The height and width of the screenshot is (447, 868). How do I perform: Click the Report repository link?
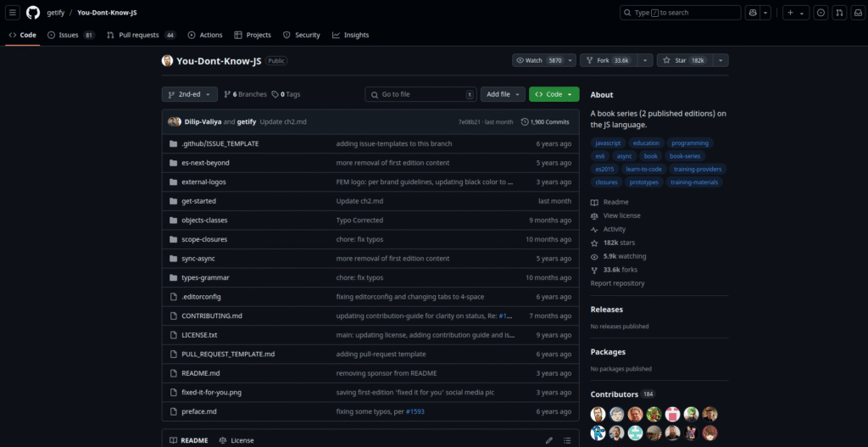(617, 283)
